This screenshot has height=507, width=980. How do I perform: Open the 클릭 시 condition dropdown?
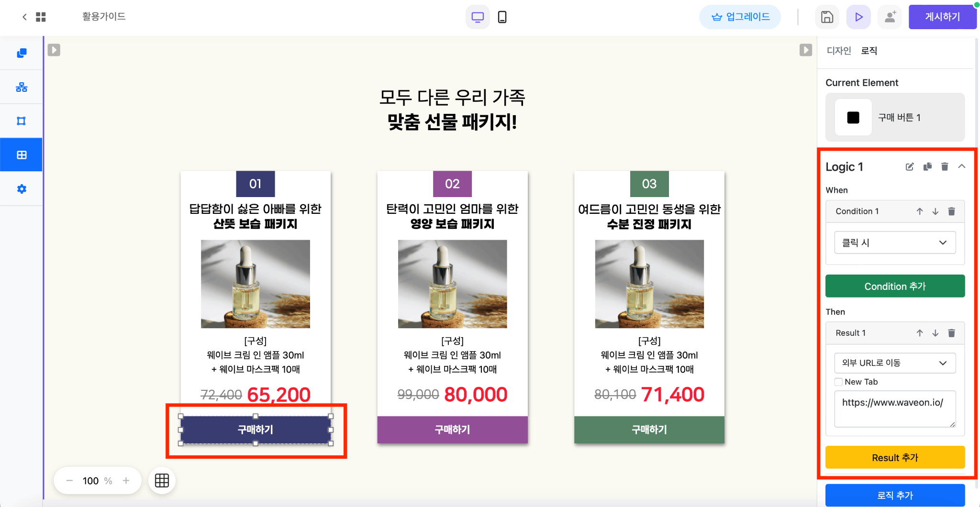[x=894, y=242]
